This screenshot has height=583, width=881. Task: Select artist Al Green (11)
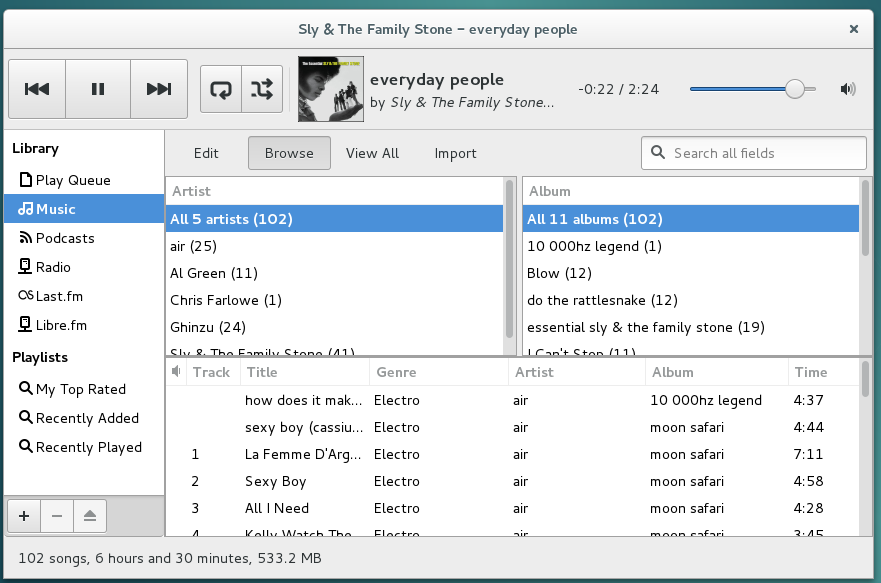click(334, 273)
